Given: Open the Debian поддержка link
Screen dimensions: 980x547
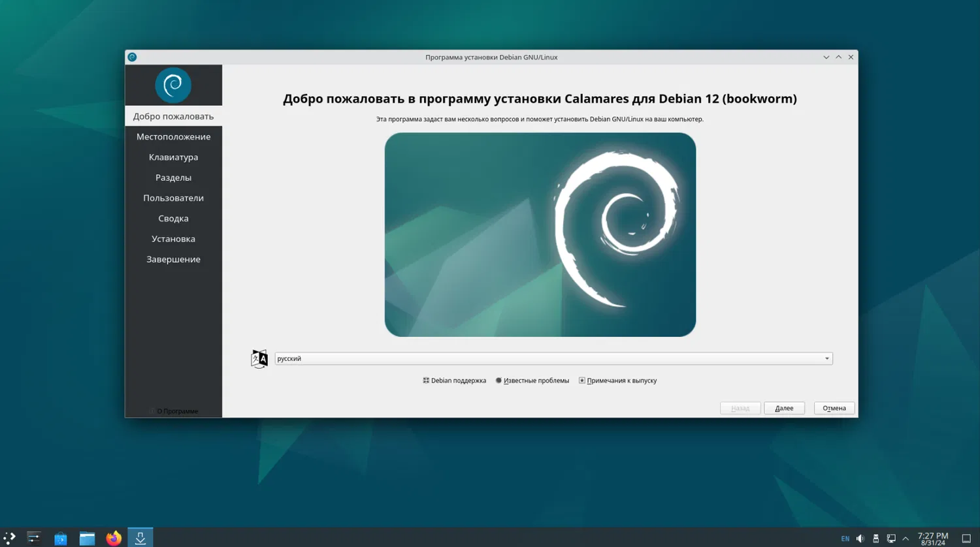Looking at the screenshot, I should point(455,381).
